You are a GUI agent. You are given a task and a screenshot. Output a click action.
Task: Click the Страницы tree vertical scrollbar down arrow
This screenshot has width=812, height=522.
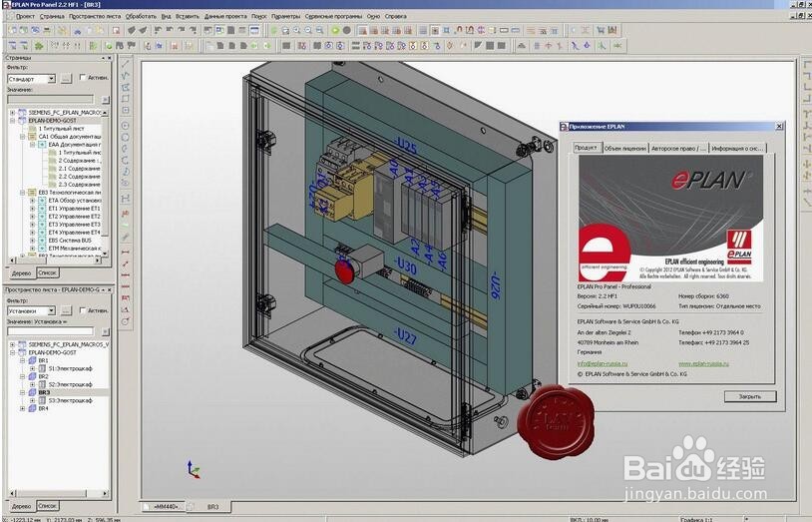(x=105, y=253)
